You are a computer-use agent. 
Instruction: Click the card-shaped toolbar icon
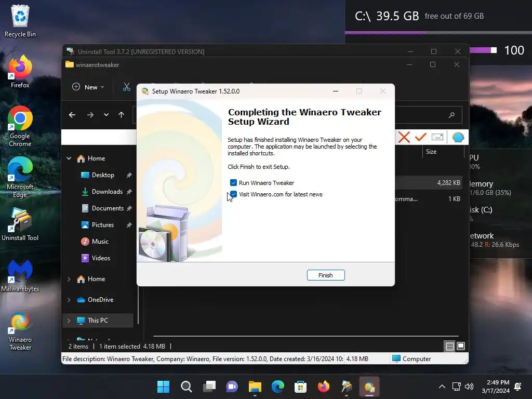pos(437,137)
